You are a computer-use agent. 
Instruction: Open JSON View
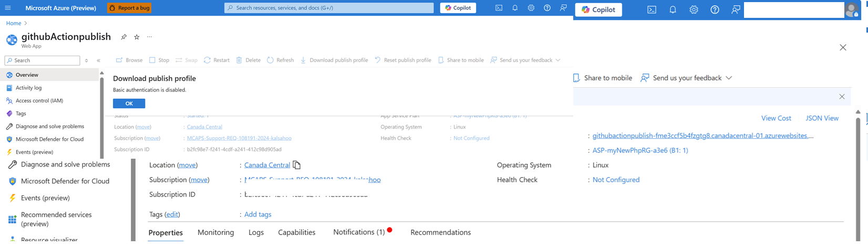click(822, 118)
